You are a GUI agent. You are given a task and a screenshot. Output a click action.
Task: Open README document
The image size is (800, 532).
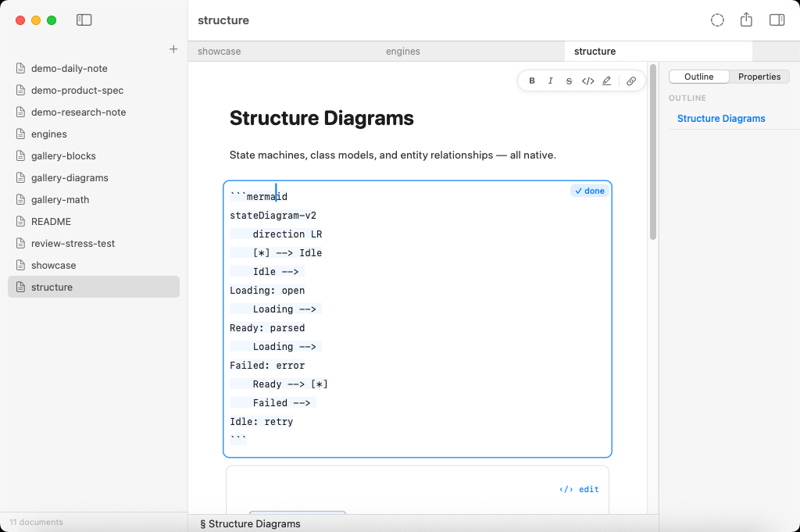(x=94, y=221)
